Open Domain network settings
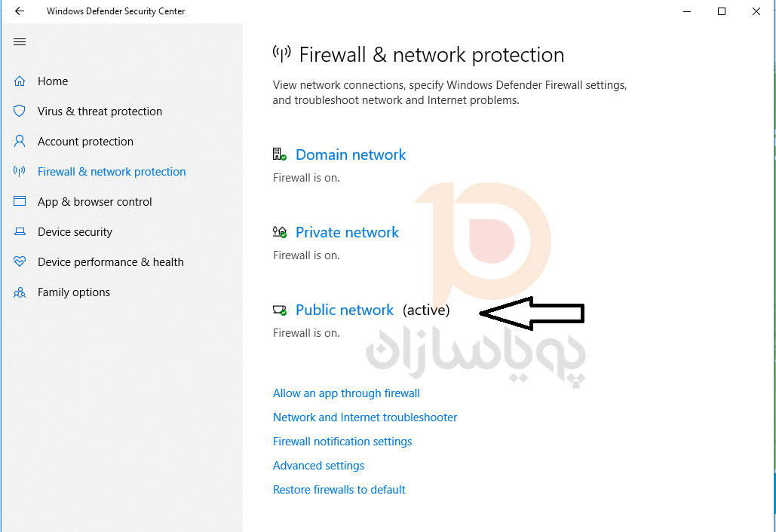The width and height of the screenshot is (776, 532). click(351, 154)
